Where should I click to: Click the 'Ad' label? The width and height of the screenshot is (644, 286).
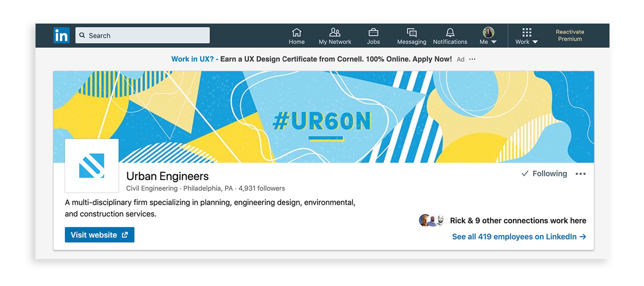click(461, 59)
